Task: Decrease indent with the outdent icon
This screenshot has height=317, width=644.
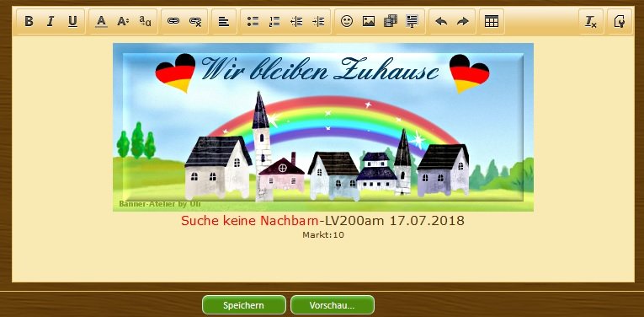Action: (x=296, y=21)
